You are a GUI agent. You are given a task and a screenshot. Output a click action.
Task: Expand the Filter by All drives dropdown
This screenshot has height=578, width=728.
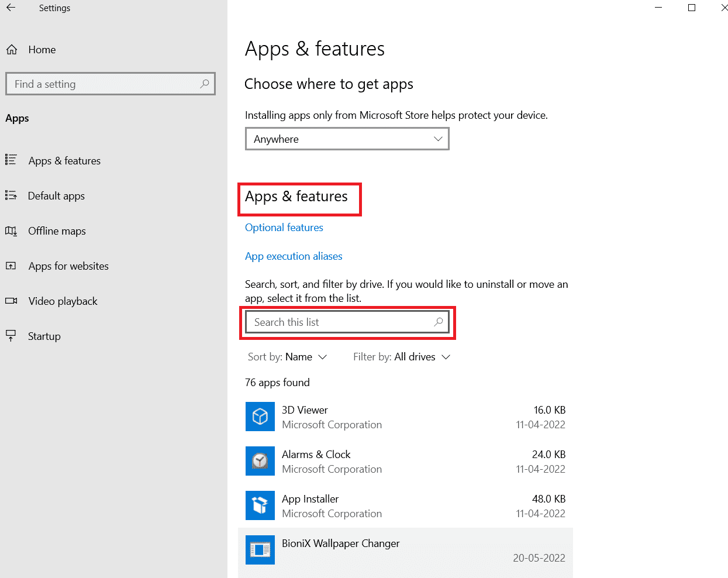[402, 357]
